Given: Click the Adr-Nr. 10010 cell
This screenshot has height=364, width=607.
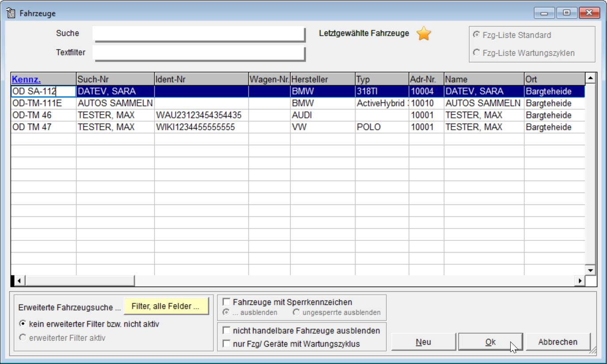Looking at the screenshot, I should [x=427, y=103].
